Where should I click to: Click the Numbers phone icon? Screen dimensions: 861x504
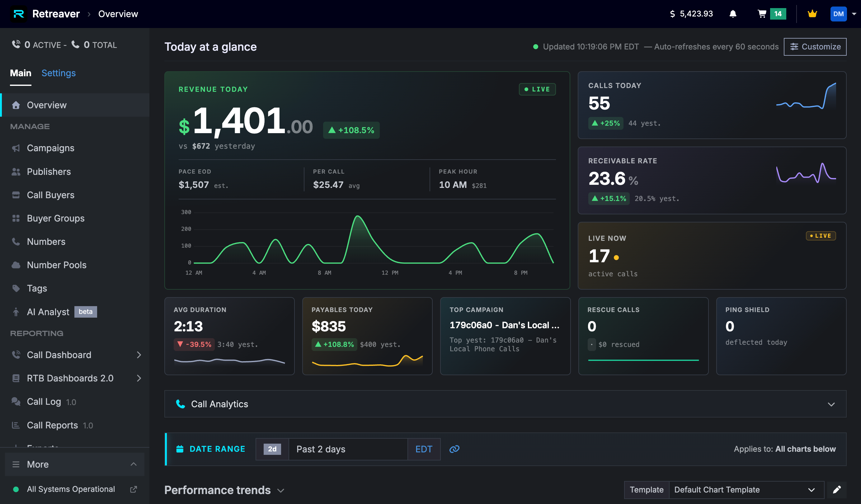pos(16,242)
